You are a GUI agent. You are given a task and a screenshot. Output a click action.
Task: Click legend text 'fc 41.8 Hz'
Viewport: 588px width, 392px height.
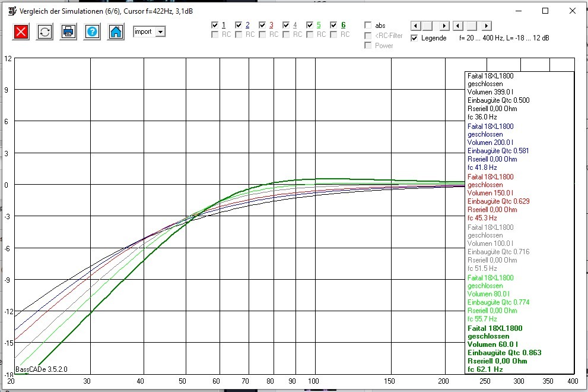482,167
